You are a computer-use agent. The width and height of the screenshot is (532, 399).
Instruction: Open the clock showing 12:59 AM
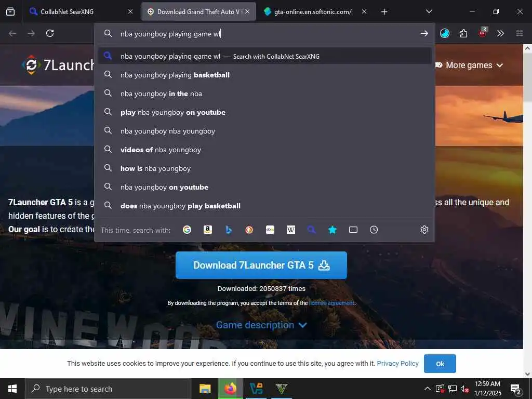point(487,389)
